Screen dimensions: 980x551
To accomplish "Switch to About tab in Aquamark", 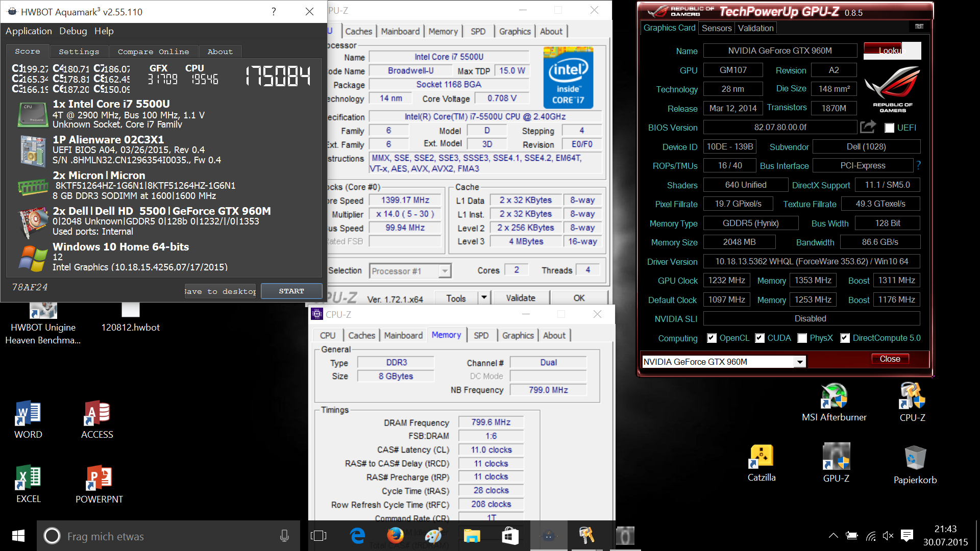I will (220, 52).
